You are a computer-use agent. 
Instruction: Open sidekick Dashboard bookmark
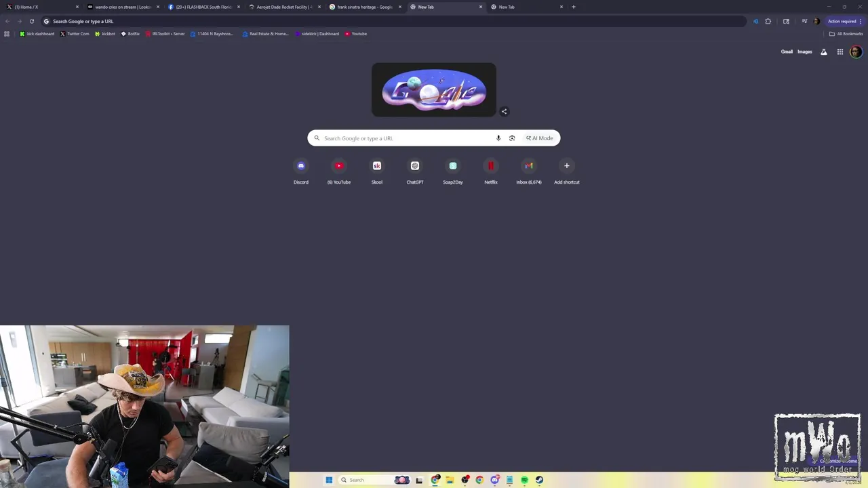tap(317, 34)
